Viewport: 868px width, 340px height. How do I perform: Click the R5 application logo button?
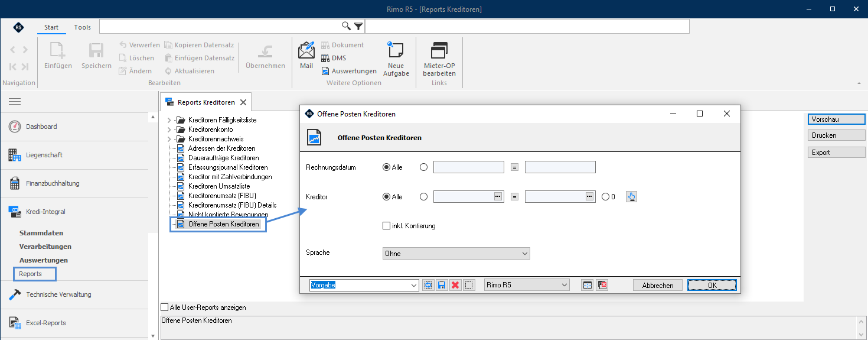click(18, 27)
